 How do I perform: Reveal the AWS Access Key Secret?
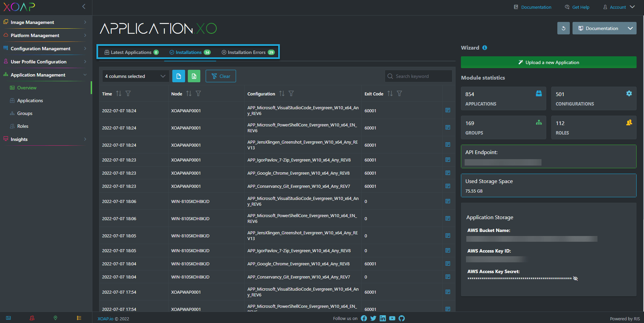[576, 278]
